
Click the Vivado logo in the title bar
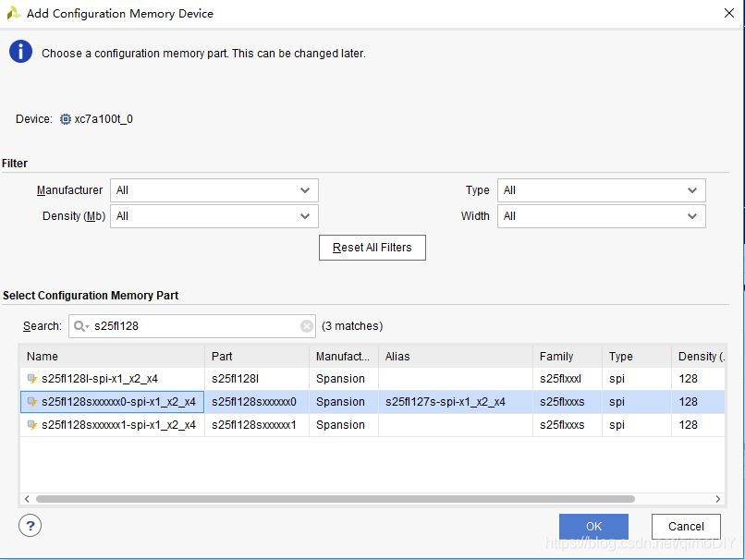point(14,13)
